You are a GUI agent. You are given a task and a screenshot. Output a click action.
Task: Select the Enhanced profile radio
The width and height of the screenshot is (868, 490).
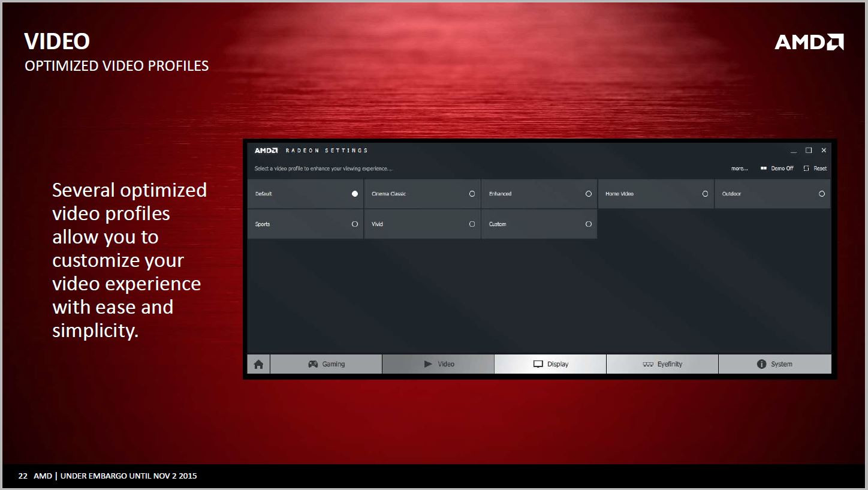tap(589, 194)
